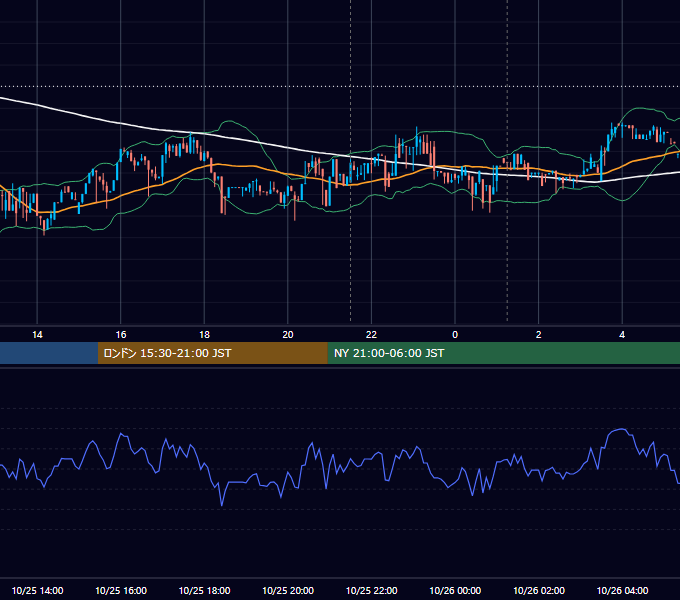The image size is (680, 600).
Task: Click the blue oscillator peak near 04:00
Action: (622, 429)
